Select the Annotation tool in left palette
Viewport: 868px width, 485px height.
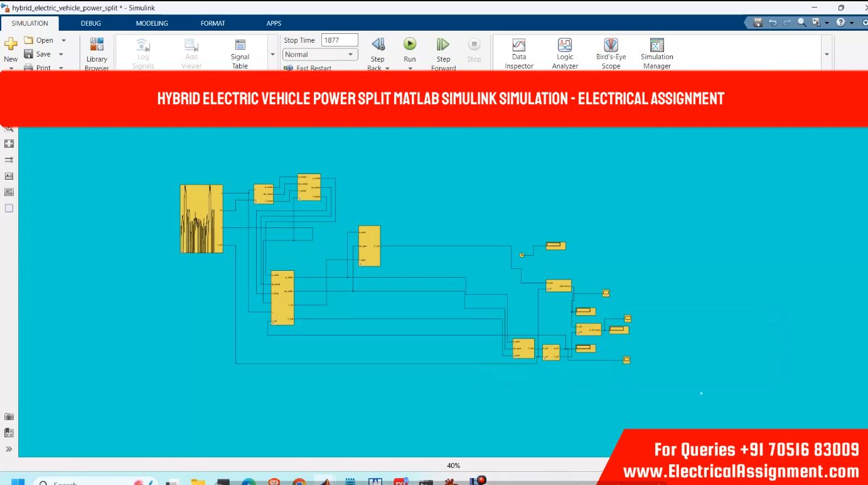pos(9,177)
